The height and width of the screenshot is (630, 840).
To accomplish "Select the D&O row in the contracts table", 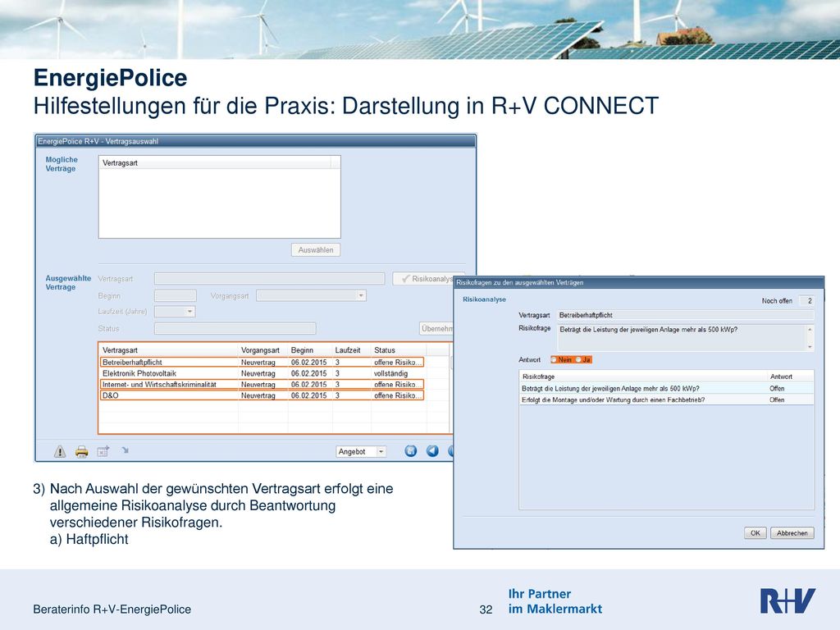I will 262,396.
